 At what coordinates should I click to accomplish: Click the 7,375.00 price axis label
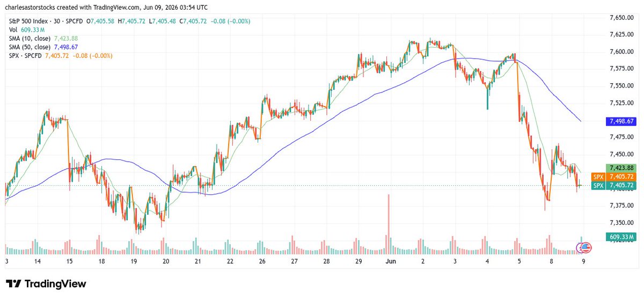click(623, 205)
